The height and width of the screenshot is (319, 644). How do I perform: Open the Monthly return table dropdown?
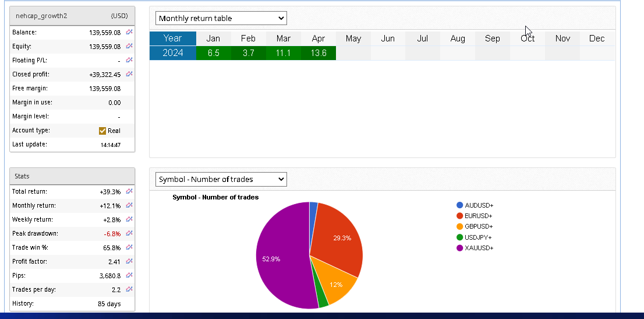click(221, 19)
